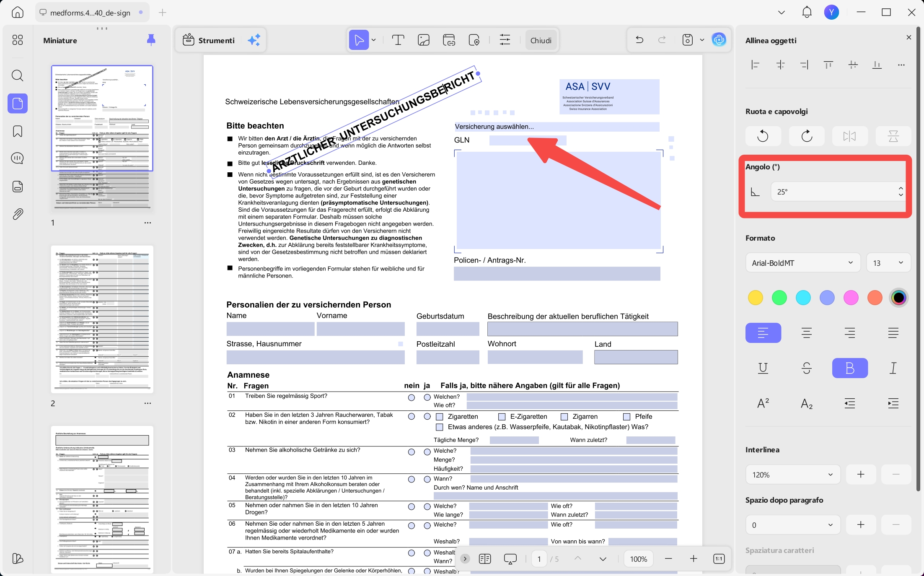The width and height of the screenshot is (924, 576).
Task: Open the search panel in left sidebar
Action: tap(18, 75)
